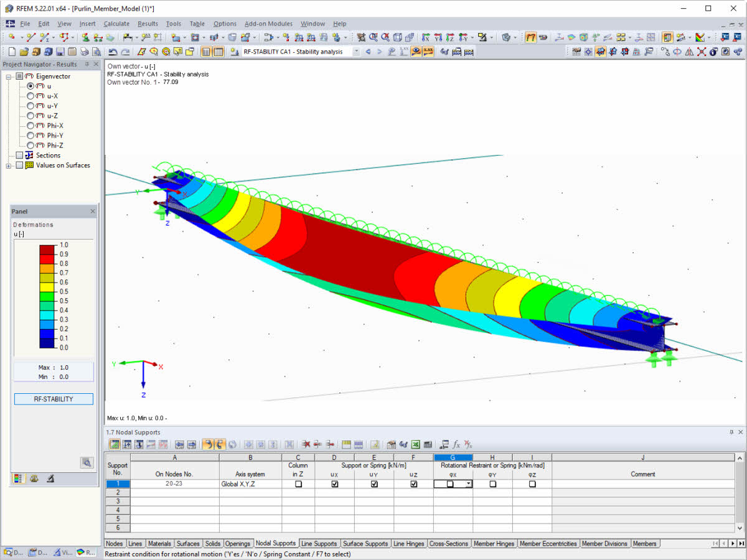Click the panel zoom magnifier button
Image resolution: width=747 pixels, height=560 pixels.
pyautogui.click(x=87, y=462)
